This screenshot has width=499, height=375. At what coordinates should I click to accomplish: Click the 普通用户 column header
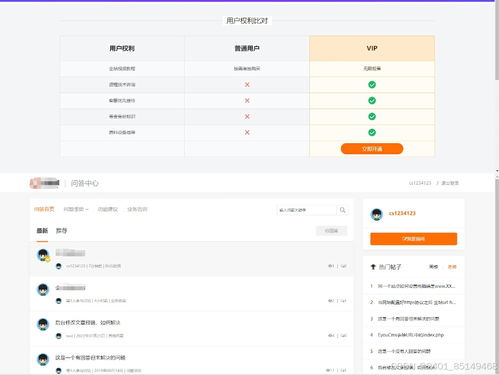click(x=247, y=48)
